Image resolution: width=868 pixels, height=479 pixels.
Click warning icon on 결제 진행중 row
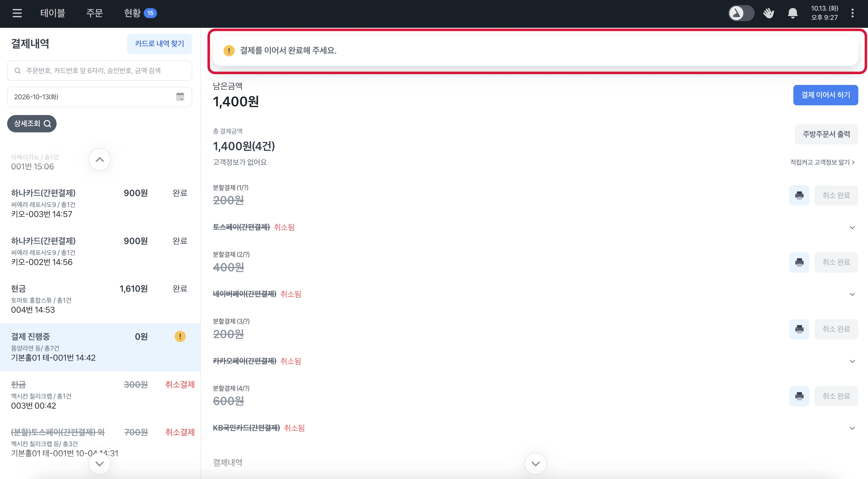coord(180,336)
